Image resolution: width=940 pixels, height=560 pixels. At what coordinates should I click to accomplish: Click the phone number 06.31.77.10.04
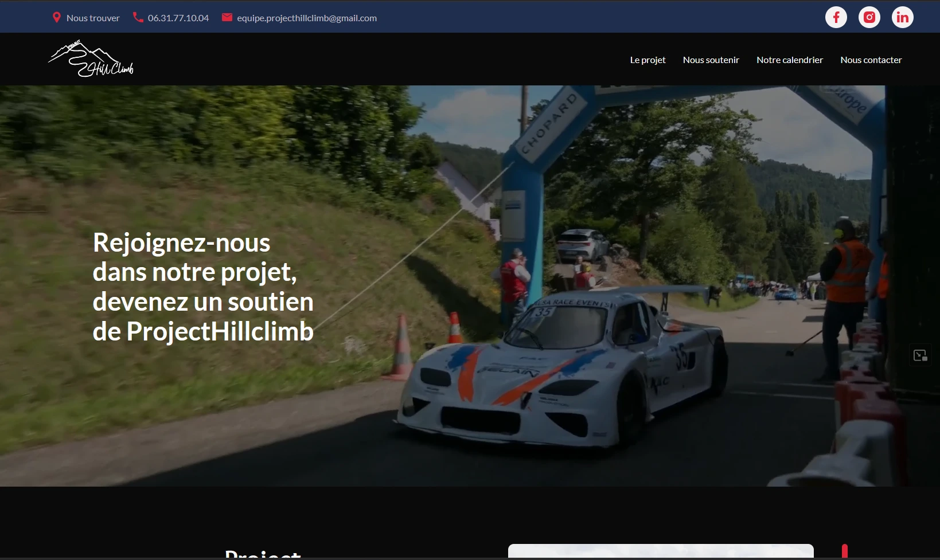178,17
